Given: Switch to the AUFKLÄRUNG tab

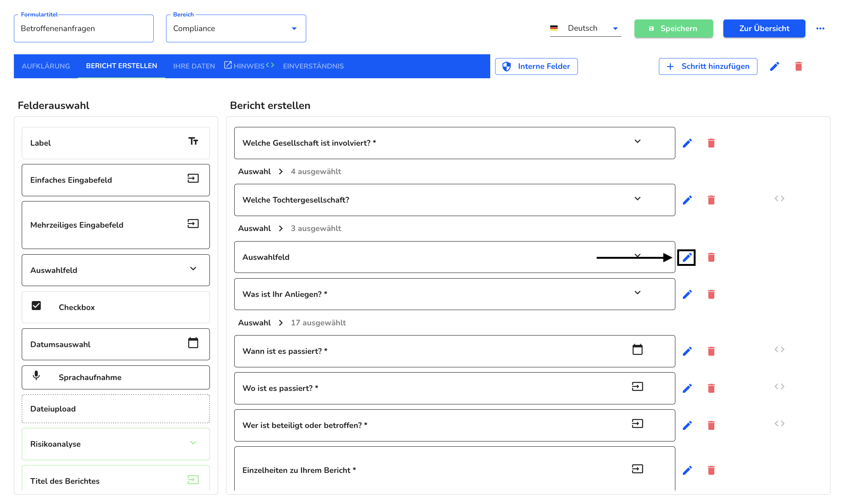Looking at the screenshot, I should 46,66.
